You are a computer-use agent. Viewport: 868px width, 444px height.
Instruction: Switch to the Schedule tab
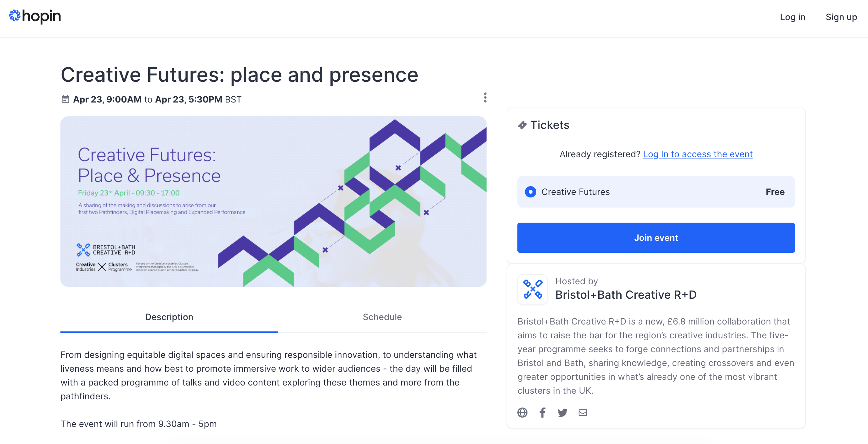click(382, 317)
